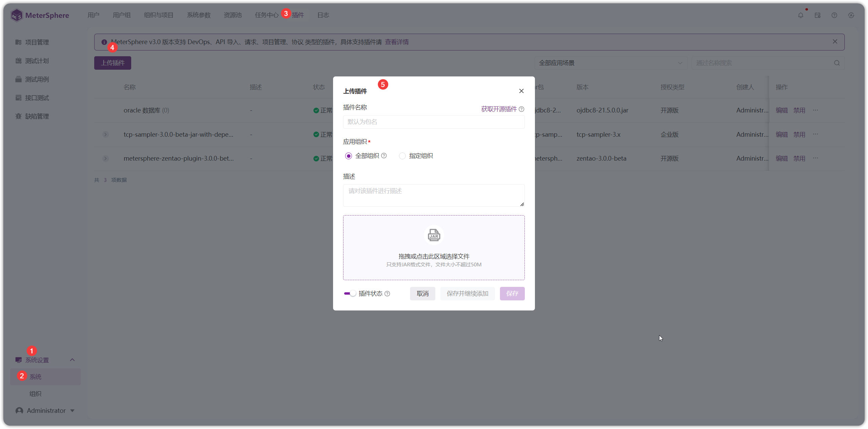Click the help question mark icon in top bar
The height and width of the screenshot is (429, 868).
point(834,15)
